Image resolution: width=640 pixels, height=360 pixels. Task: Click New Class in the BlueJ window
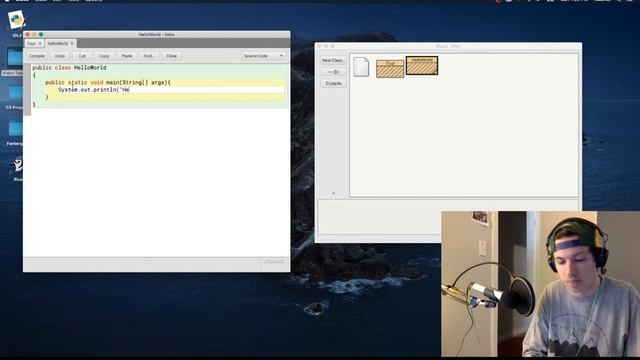click(333, 60)
